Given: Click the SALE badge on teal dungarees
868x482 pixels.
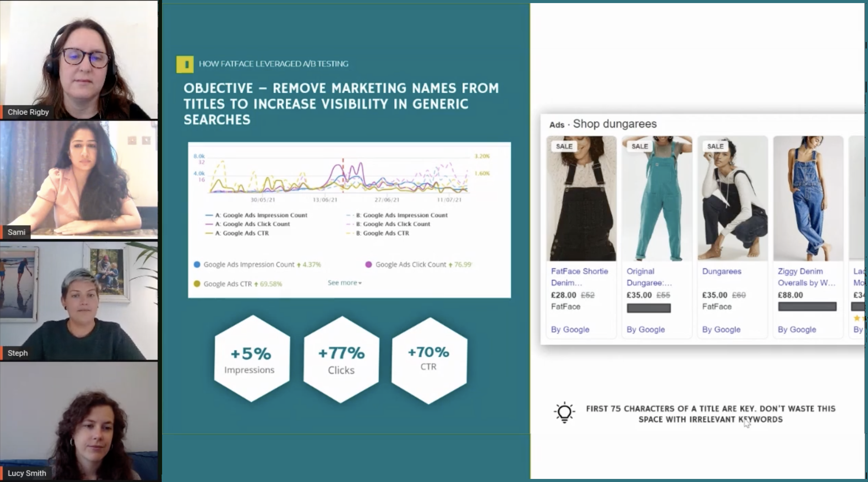Looking at the screenshot, I should click(639, 146).
